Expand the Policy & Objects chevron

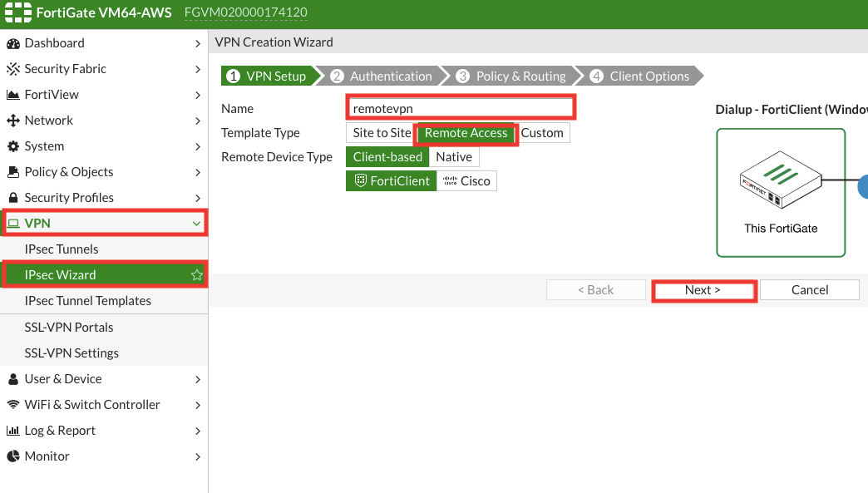point(198,173)
